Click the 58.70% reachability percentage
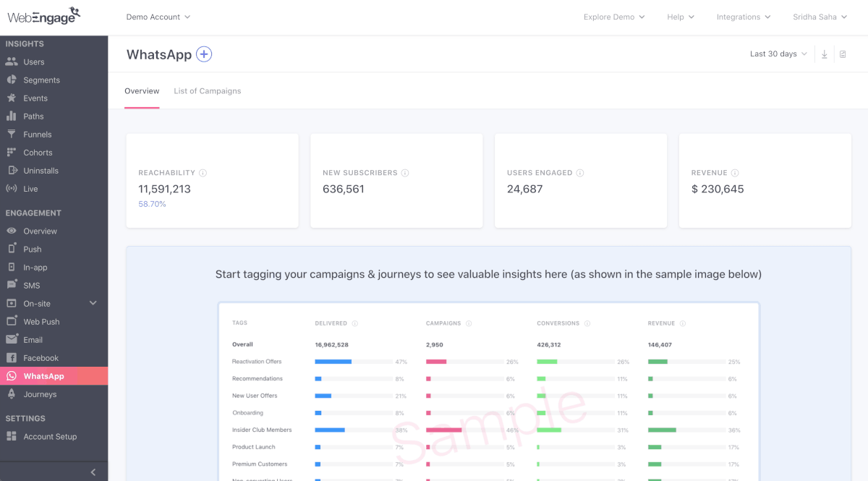This screenshot has height=481, width=868. point(152,205)
